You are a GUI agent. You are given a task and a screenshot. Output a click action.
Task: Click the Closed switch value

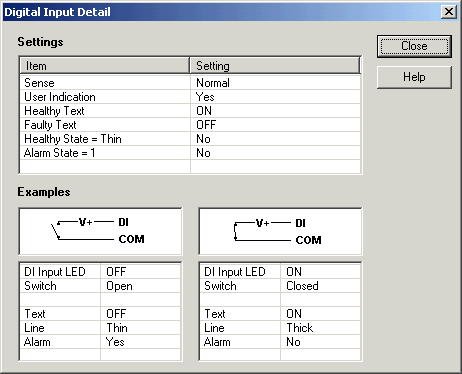point(302,286)
